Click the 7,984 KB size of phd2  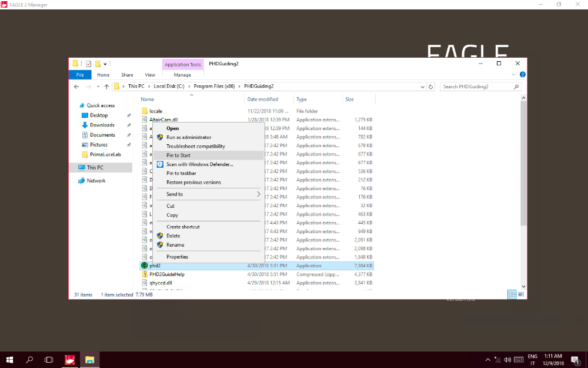click(363, 266)
